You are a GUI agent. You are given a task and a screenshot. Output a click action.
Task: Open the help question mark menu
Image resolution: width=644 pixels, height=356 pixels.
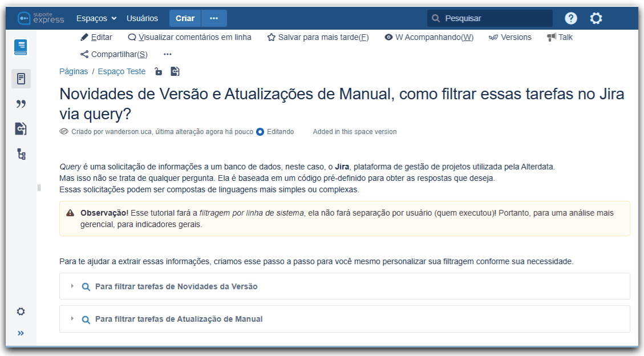click(x=571, y=18)
